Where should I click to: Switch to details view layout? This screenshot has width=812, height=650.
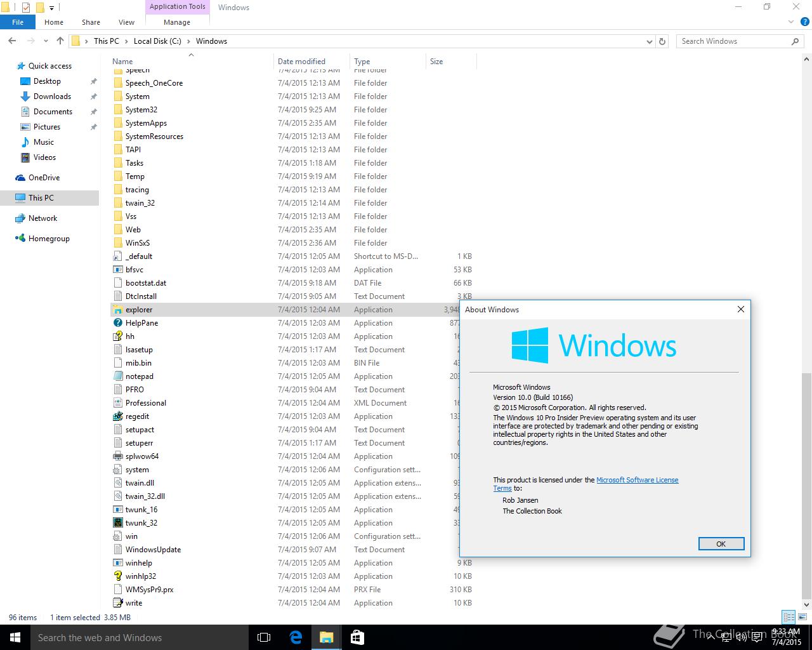click(x=789, y=617)
